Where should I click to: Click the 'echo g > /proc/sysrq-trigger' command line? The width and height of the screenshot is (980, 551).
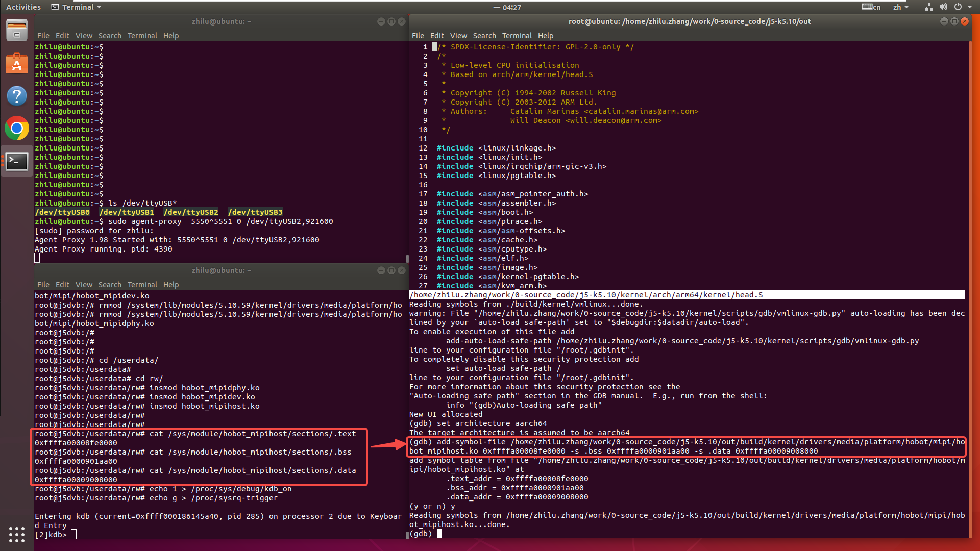pyautogui.click(x=156, y=498)
